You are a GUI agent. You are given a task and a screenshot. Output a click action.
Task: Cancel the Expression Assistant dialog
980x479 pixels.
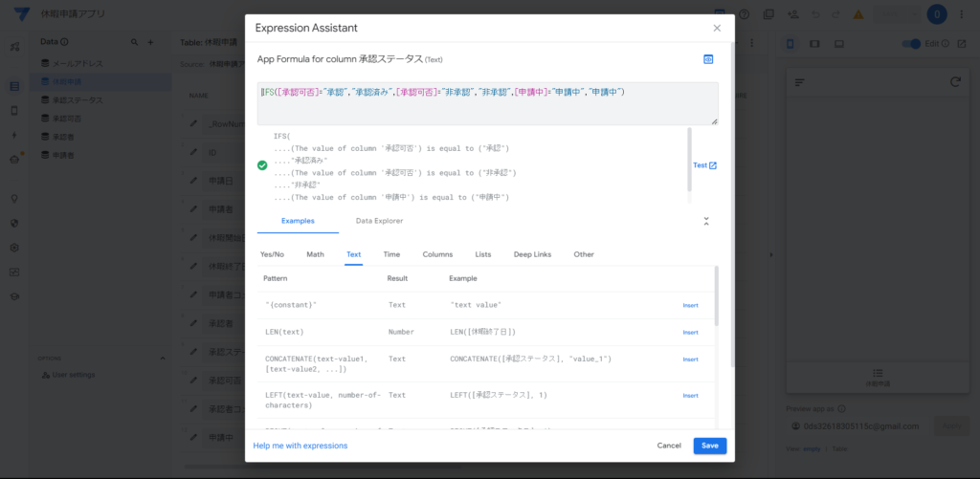(x=669, y=446)
